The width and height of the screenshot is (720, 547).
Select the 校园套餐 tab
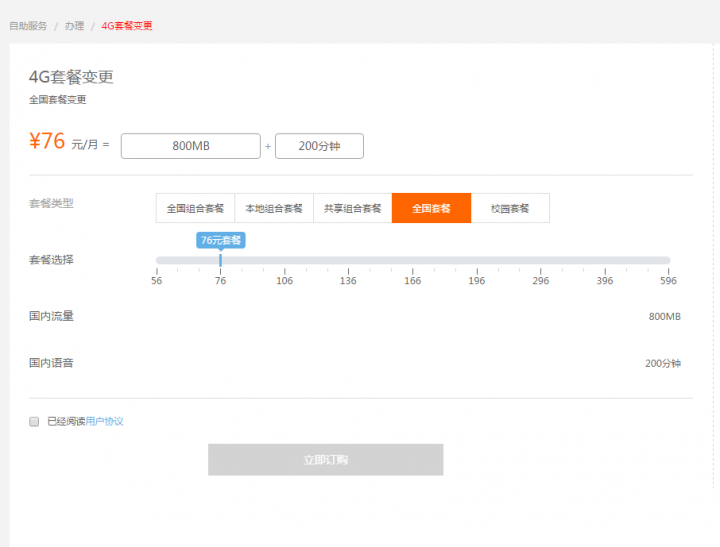point(510,208)
